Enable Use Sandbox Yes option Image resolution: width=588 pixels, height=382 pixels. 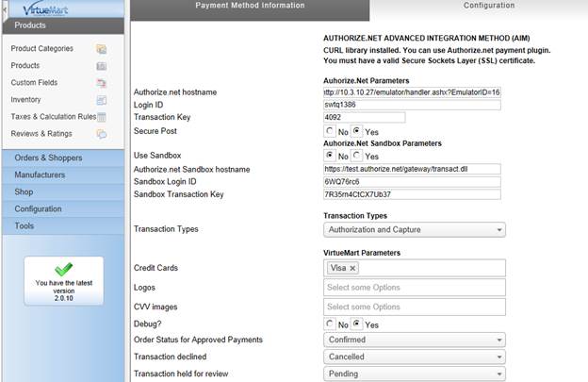[357, 156]
